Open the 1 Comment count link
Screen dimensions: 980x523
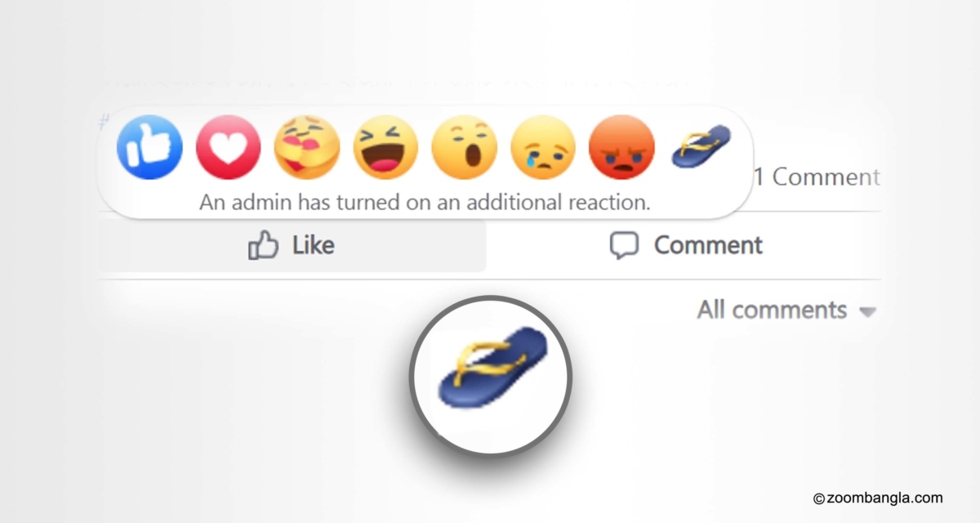coord(817,177)
